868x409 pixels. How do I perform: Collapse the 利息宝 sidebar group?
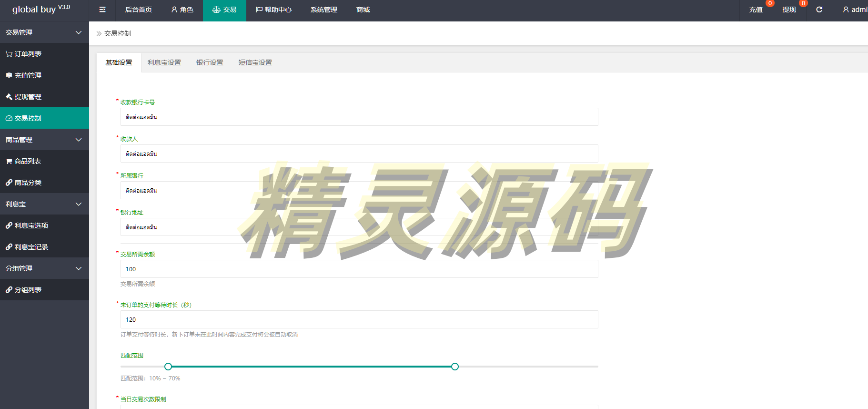[44, 204]
